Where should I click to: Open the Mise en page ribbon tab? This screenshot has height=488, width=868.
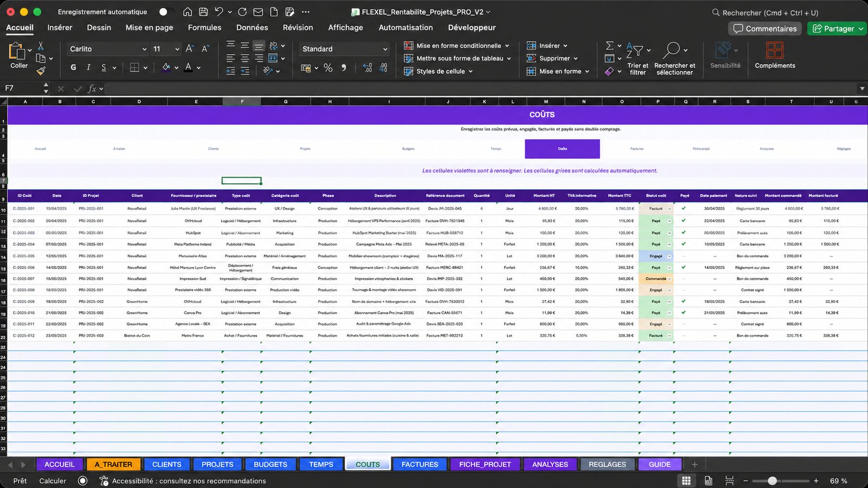coord(149,28)
